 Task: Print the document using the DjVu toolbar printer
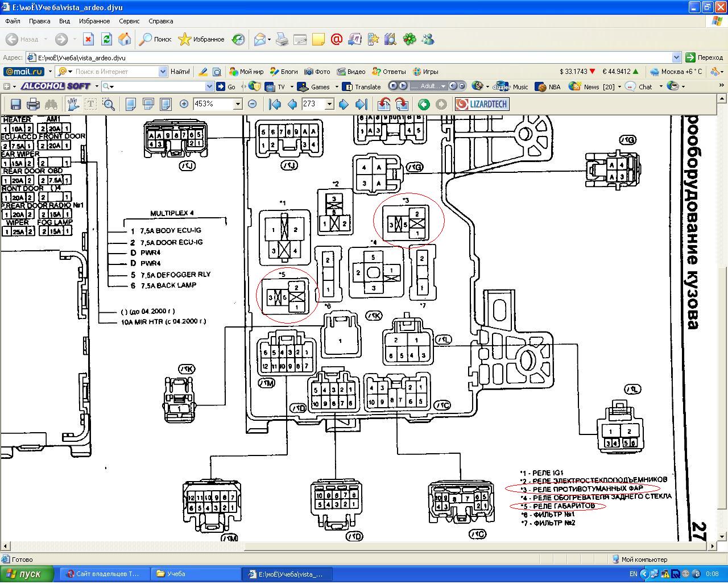34,104
